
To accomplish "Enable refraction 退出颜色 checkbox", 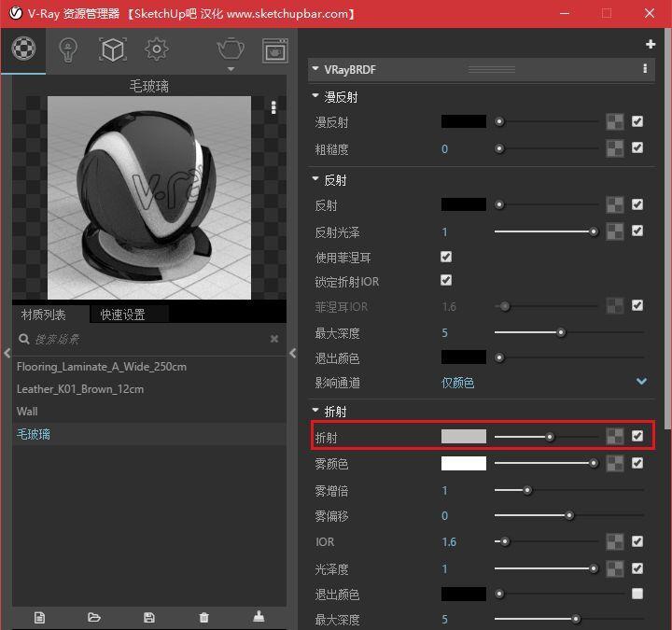I will point(637,594).
